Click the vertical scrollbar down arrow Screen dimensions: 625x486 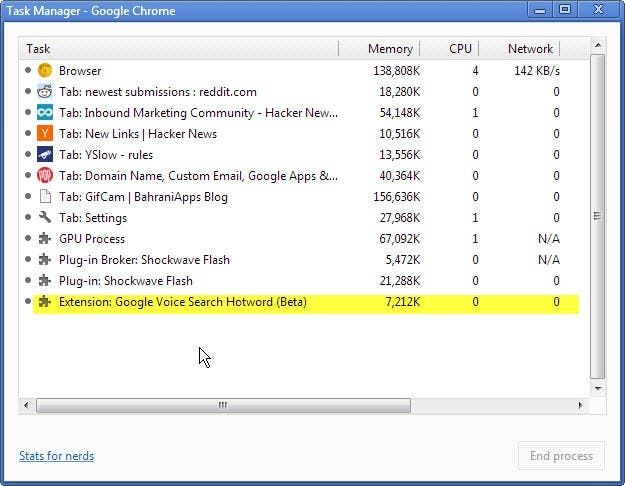tap(597, 388)
